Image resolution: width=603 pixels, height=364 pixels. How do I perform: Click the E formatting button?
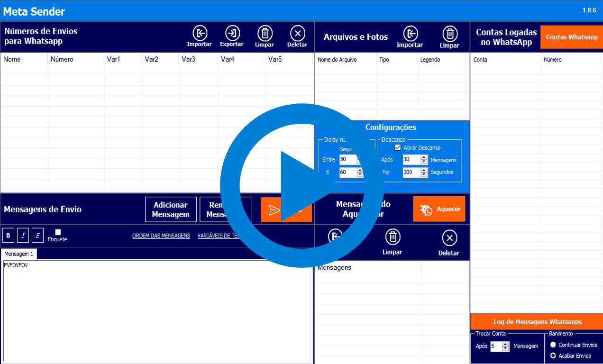coord(38,235)
